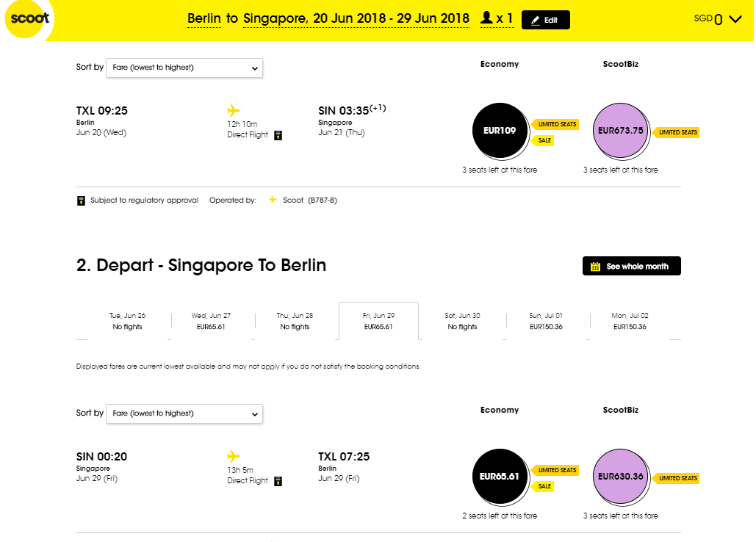The width and height of the screenshot is (756, 542).
Task: Click the Economy column header of Berlin flight
Action: coord(500,64)
